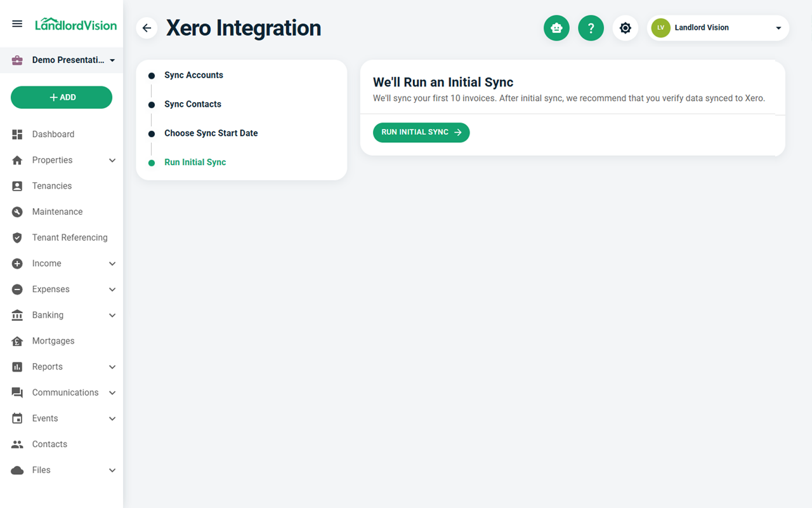
Task: Click the Communications chat icon
Action: (17, 393)
